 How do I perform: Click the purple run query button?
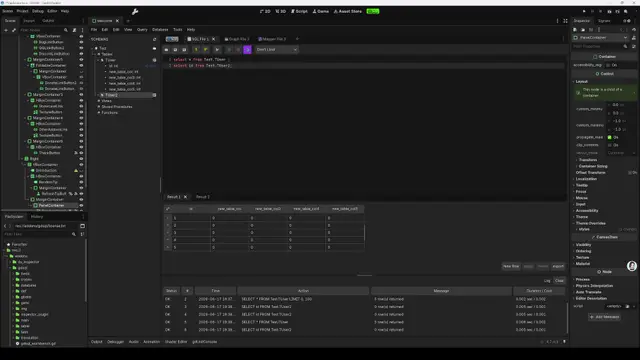point(247,50)
